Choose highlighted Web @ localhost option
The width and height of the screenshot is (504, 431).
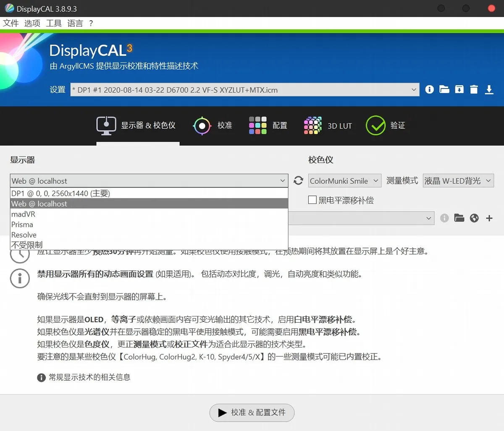(x=149, y=204)
